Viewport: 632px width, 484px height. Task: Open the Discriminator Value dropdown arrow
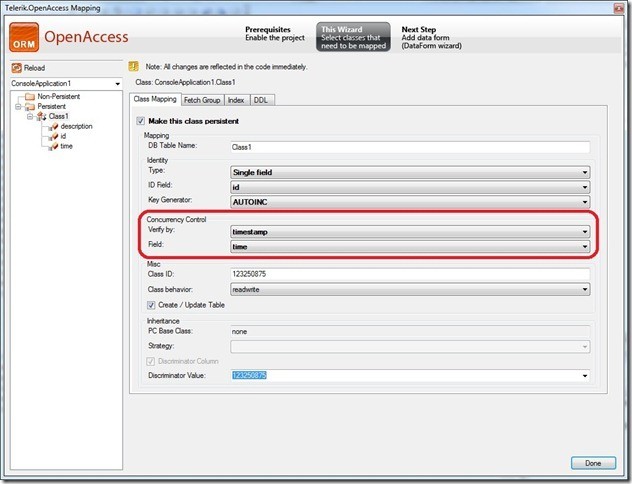[584, 376]
